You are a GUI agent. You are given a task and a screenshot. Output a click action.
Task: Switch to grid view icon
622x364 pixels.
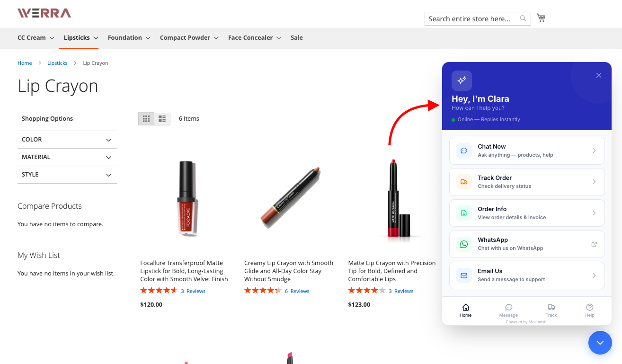146,118
